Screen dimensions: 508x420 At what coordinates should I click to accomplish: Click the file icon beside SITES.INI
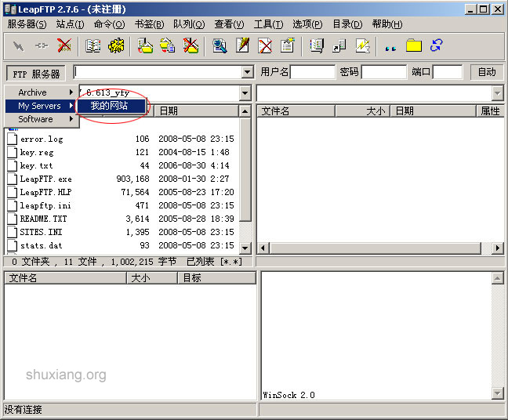pos(13,232)
